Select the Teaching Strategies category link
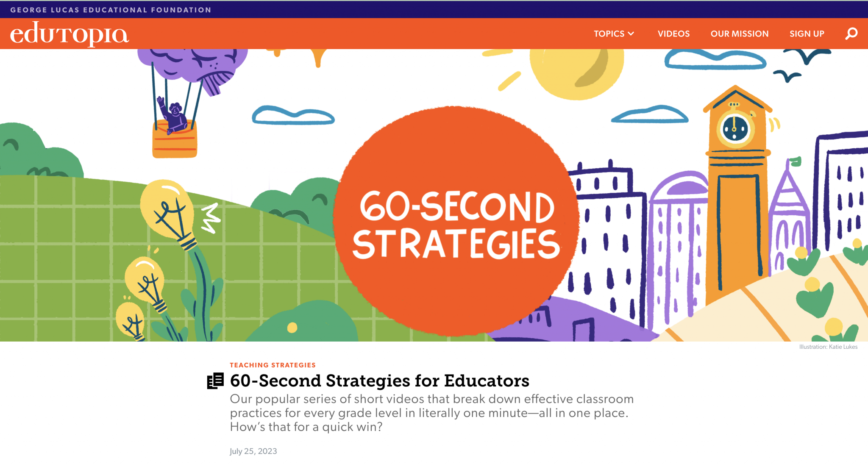This screenshot has width=868, height=464. tap(273, 365)
